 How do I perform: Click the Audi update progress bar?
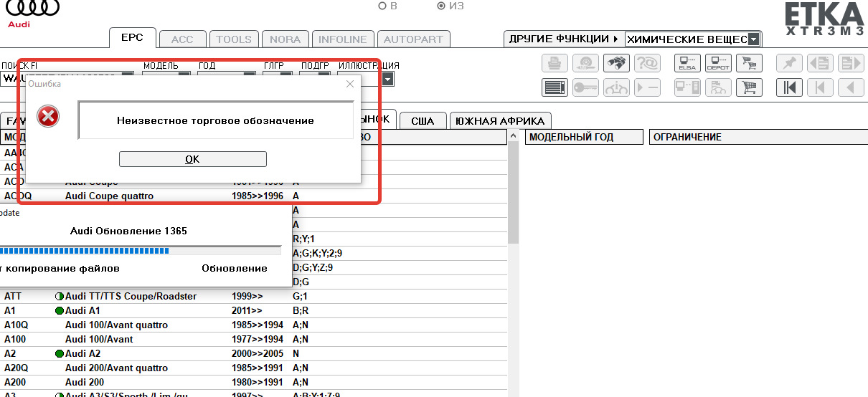click(140, 251)
